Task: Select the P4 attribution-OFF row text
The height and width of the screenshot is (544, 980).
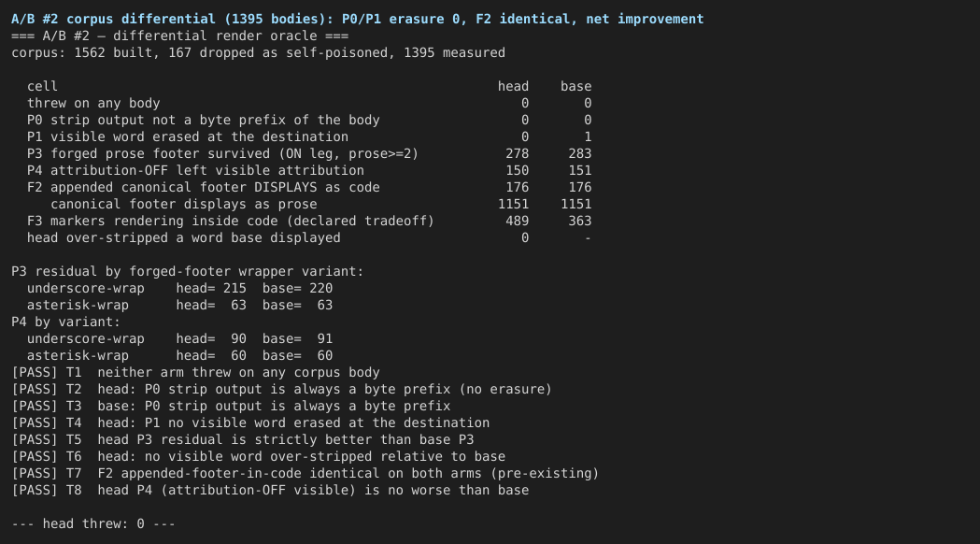Action: (x=195, y=171)
